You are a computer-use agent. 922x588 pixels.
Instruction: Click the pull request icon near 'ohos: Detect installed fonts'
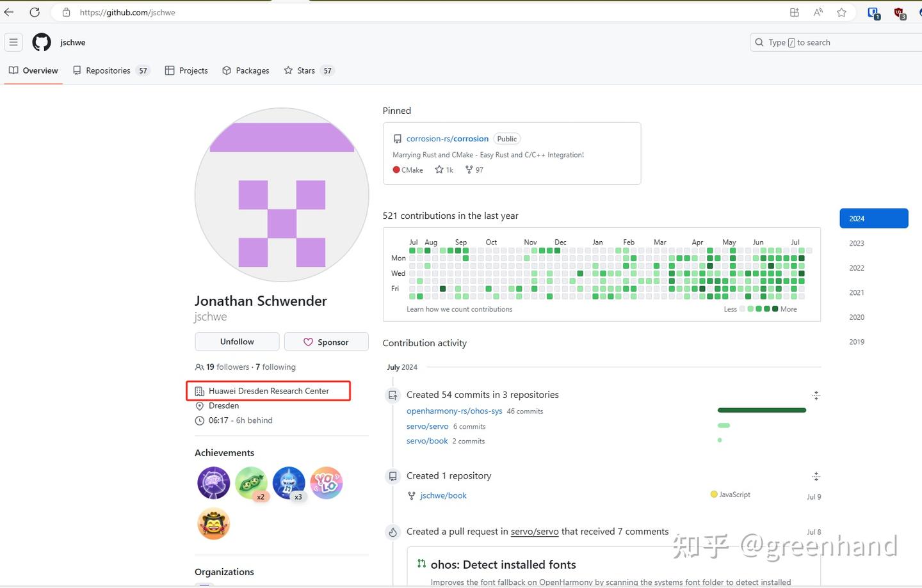point(421,564)
